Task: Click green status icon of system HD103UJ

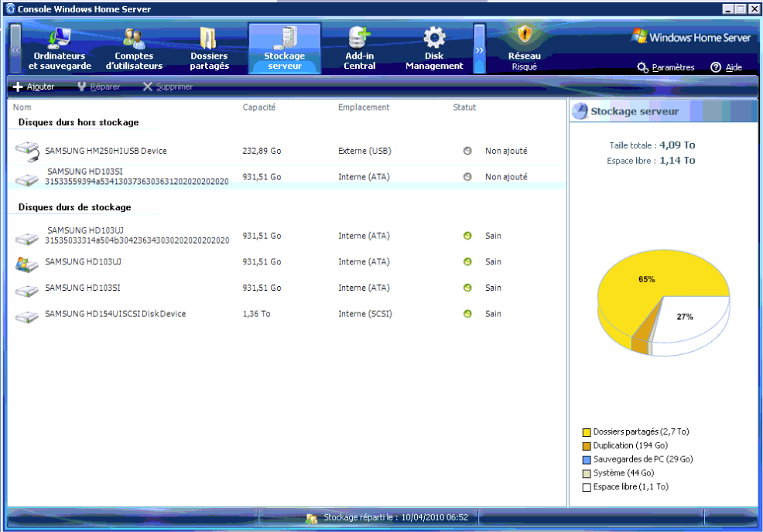Action: (x=467, y=261)
